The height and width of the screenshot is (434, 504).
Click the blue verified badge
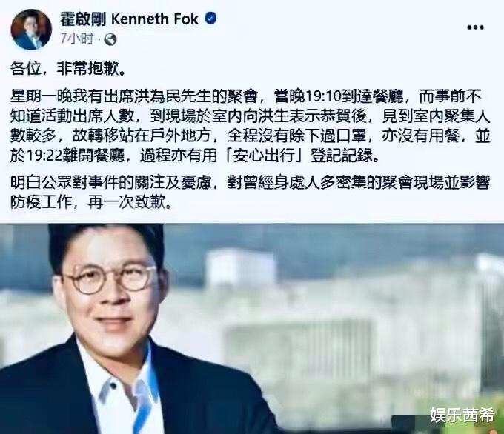click(x=210, y=19)
